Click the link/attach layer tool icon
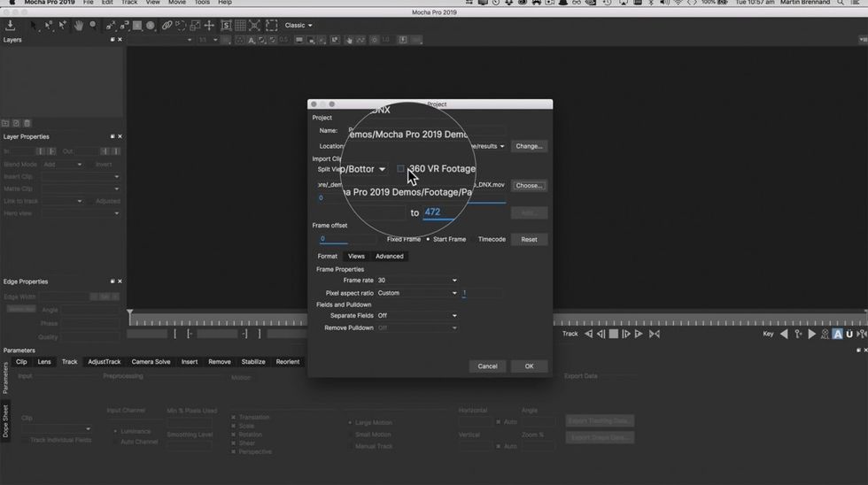Image resolution: width=868 pixels, height=485 pixels. pos(167,26)
